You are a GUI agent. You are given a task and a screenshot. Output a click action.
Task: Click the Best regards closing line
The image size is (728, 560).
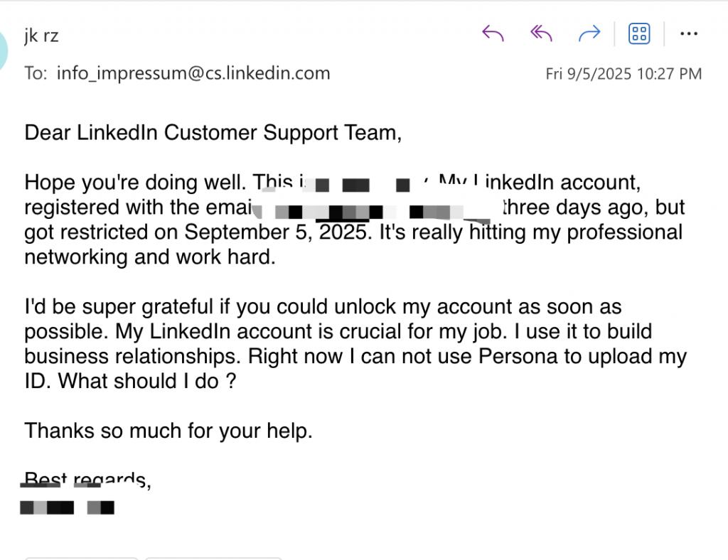point(87,480)
